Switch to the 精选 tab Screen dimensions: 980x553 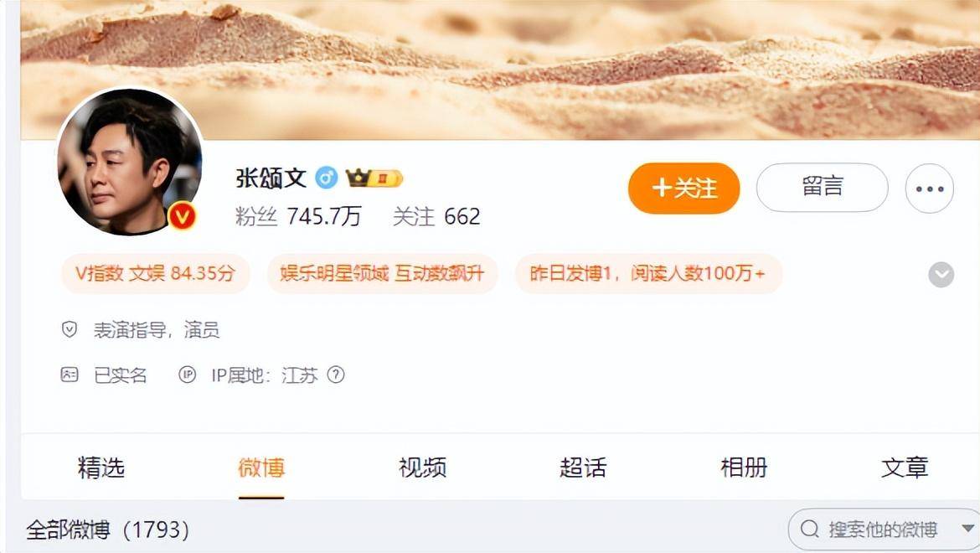point(101,468)
